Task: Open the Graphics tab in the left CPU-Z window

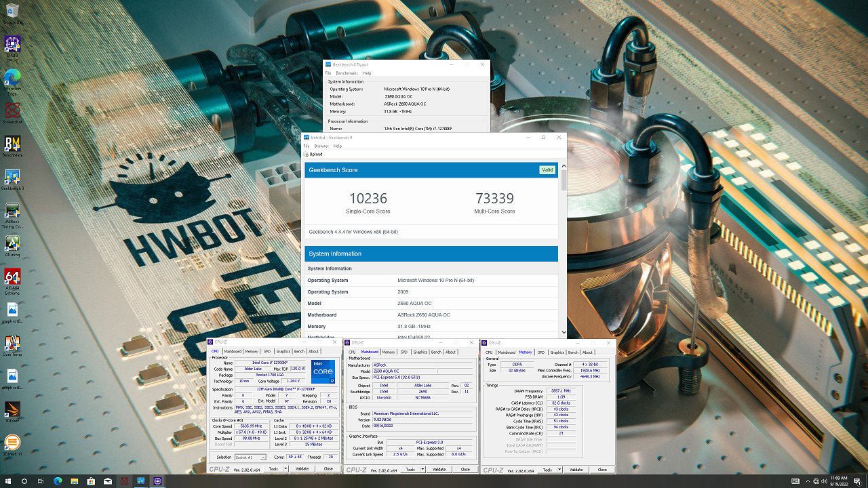Action: pyautogui.click(x=283, y=352)
